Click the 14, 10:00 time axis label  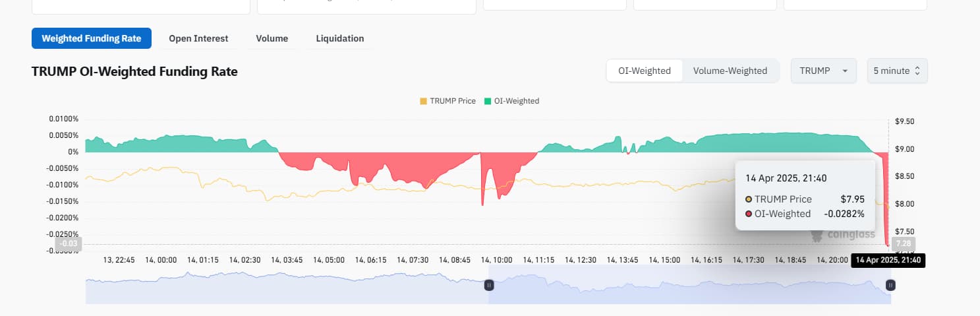[496, 261]
